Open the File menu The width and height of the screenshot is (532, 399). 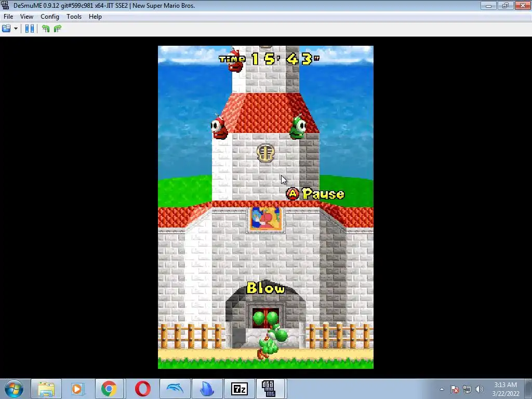[8, 16]
